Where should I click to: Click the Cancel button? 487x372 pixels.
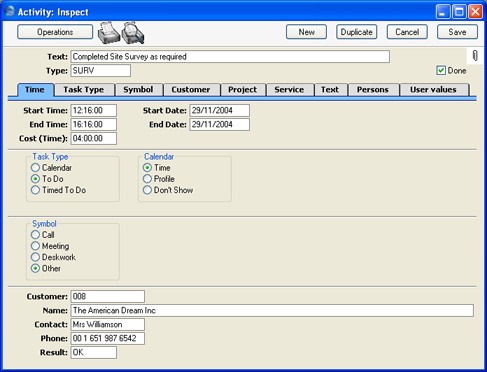pos(407,32)
